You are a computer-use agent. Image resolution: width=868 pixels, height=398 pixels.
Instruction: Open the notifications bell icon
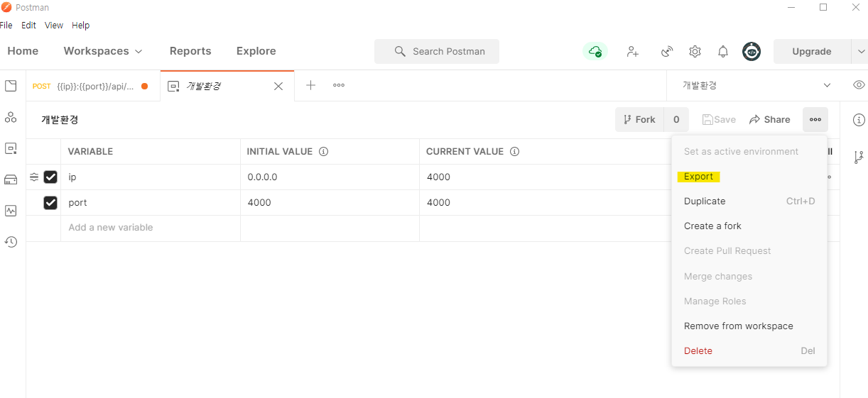pyautogui.click(x=723, y=51)
